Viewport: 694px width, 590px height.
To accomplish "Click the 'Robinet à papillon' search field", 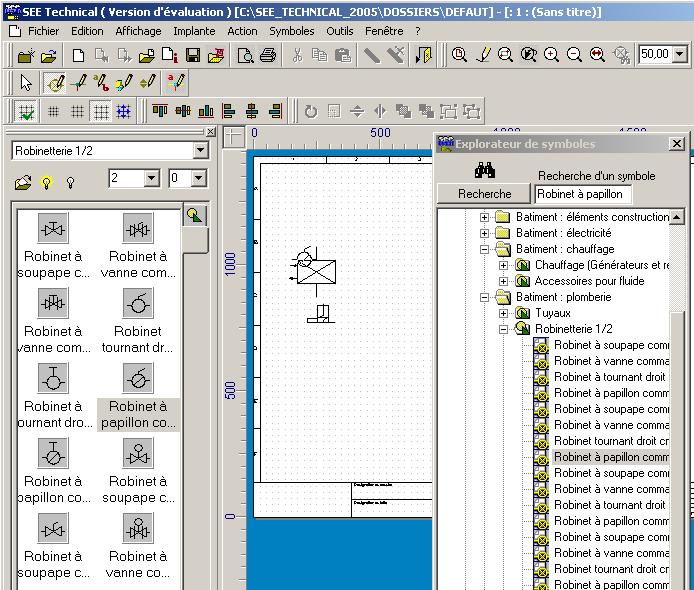I will pyautogui.click(x=583, y=194).
